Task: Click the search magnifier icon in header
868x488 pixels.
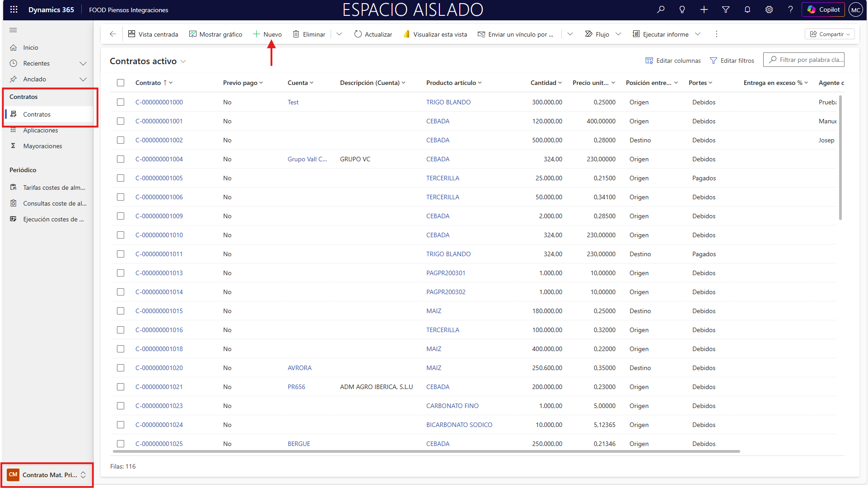Action: click(x=661, y=9)
